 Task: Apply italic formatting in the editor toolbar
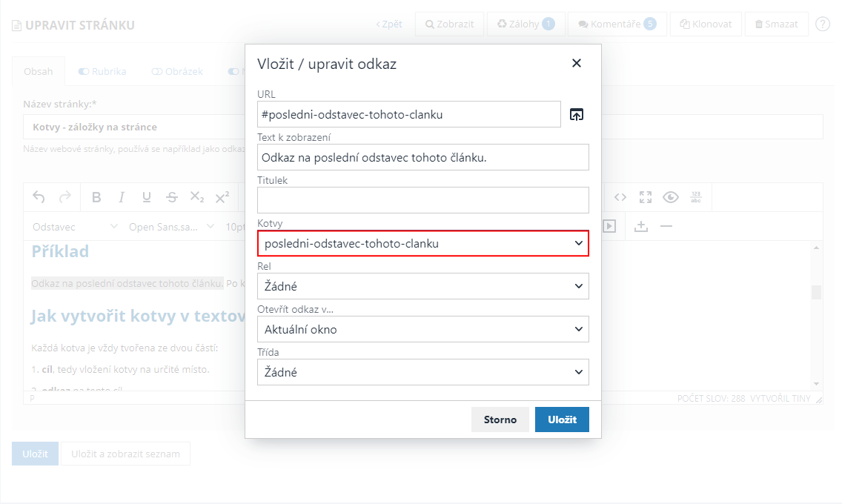pos(122,197)
